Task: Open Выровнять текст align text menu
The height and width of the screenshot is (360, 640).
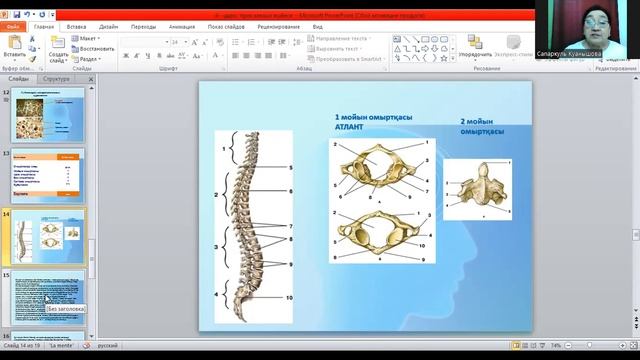Action: tap(335, 49)
